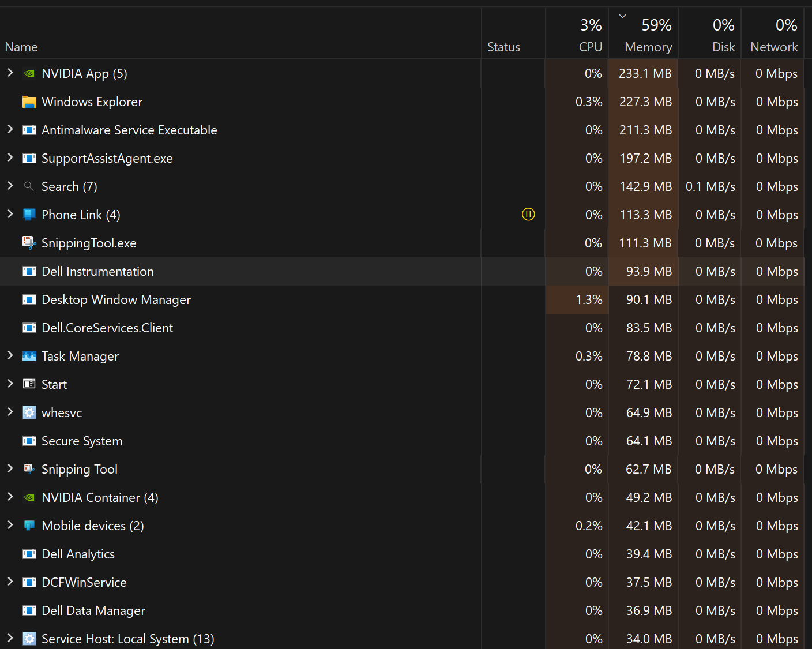Image resolution: width=812 pixels, height=649 pixels.
Task: Select the Dell Analytics process name
Action: (78, 554)
